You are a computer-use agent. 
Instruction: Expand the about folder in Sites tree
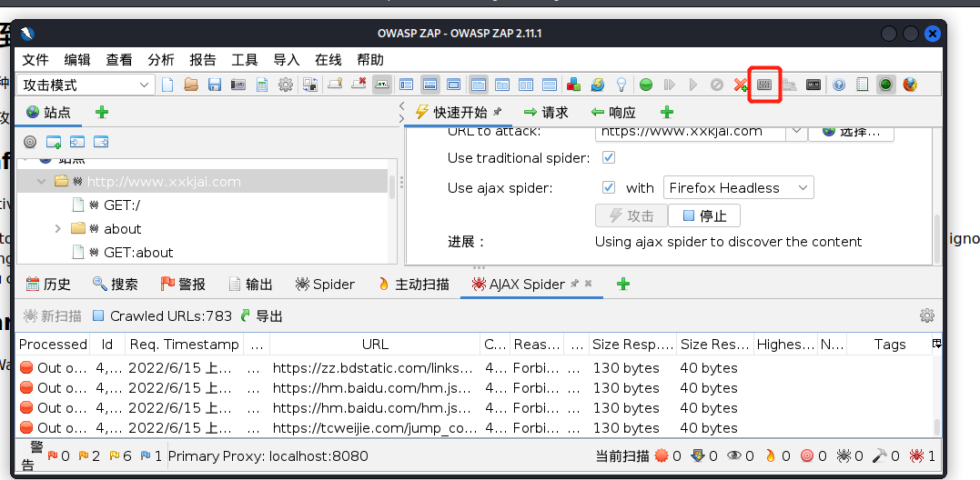(x=57, y=229)
